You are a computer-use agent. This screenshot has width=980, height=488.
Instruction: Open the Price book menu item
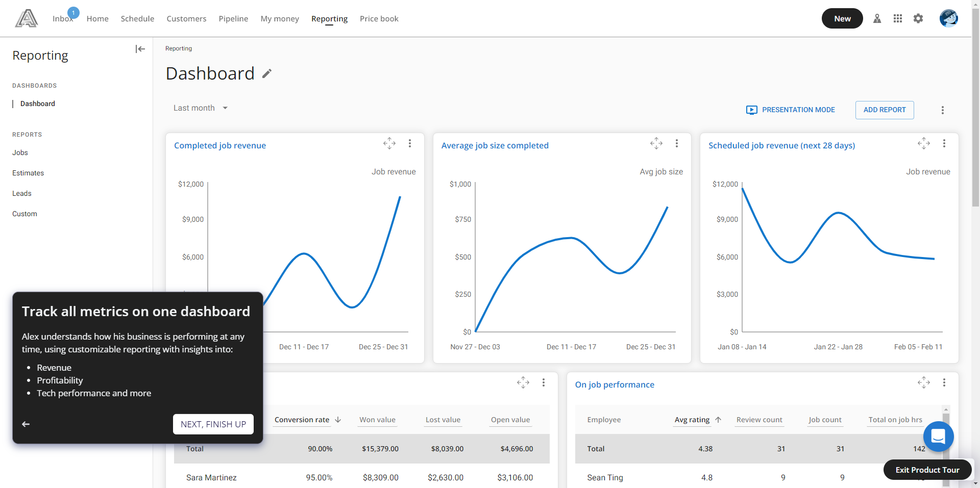pyautogui.click(x=379, y=18)
